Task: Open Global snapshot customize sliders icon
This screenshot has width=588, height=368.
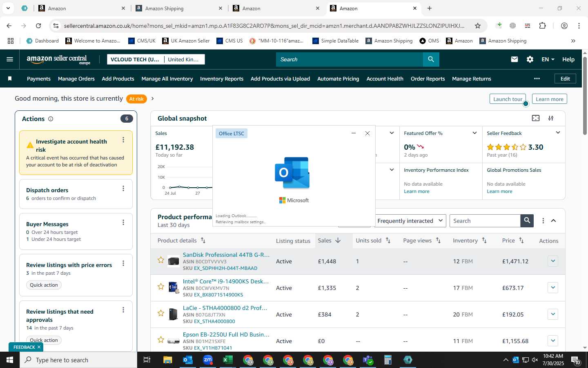Action: (551, 118)
